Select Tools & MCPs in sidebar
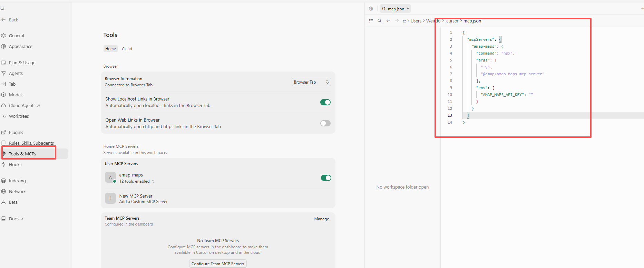 [x=22, y=154]
